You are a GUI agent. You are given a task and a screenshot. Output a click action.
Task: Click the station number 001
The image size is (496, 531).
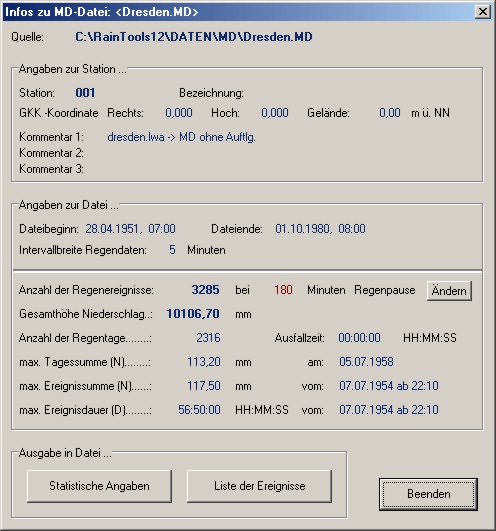[85, 93]
